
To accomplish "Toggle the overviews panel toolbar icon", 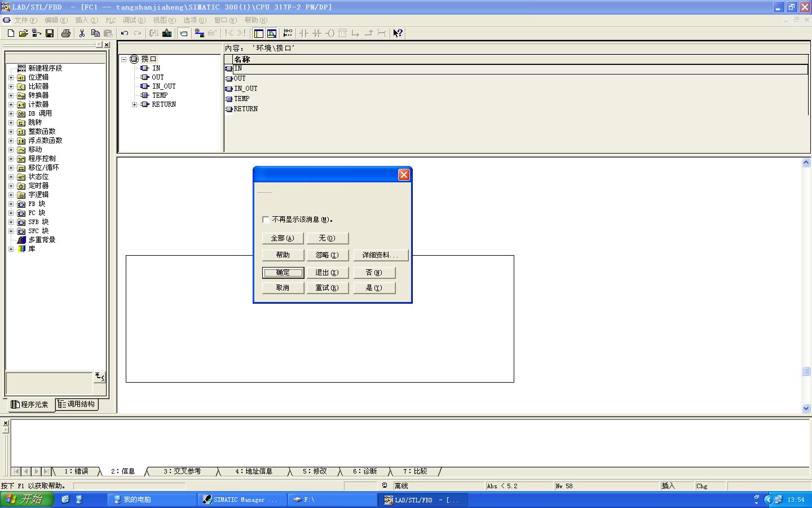I will coord(258,33).
